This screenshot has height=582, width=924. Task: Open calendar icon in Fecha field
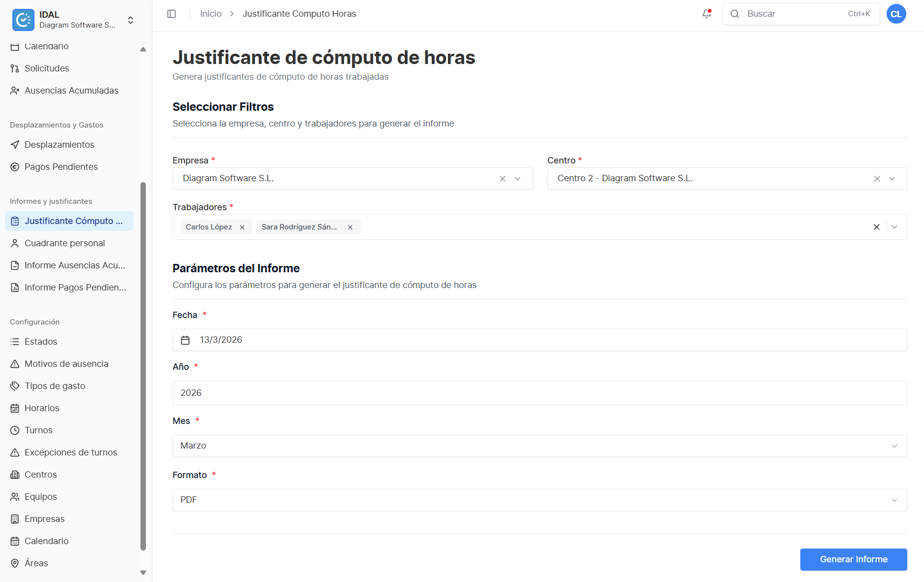point(185,340)
